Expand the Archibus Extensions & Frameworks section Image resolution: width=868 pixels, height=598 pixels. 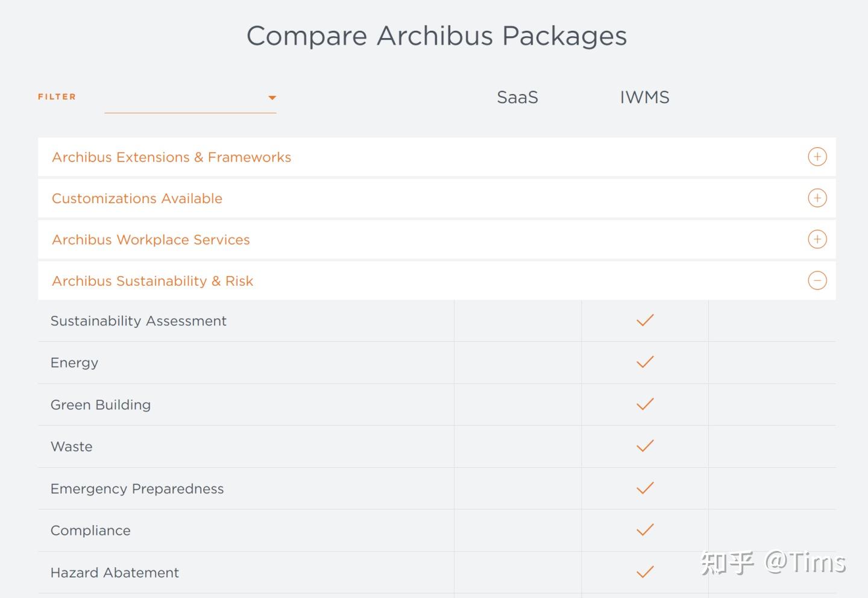[x=817, y=157]
